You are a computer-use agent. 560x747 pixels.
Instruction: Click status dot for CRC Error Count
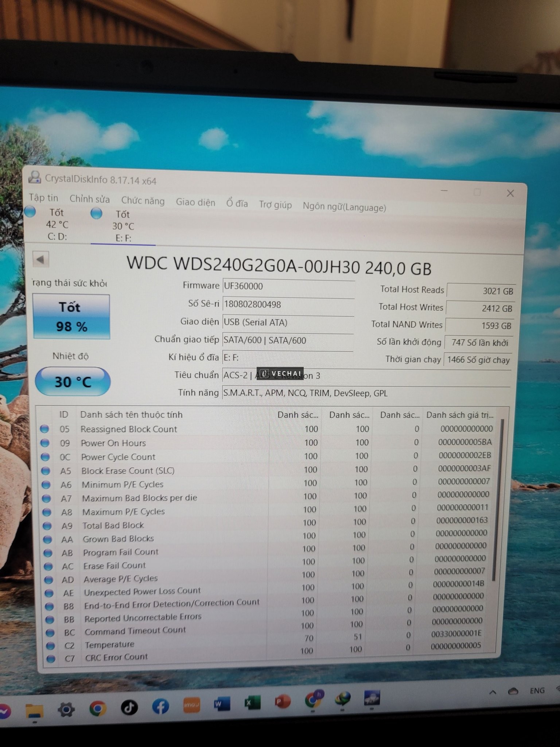pyautogui.click(x=51, y=659)
